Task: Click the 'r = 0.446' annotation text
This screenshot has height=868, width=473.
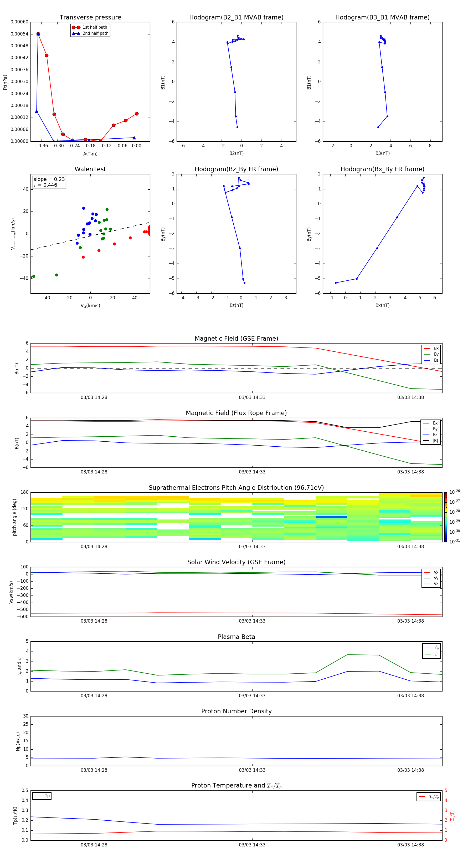Action: [45, 185]
